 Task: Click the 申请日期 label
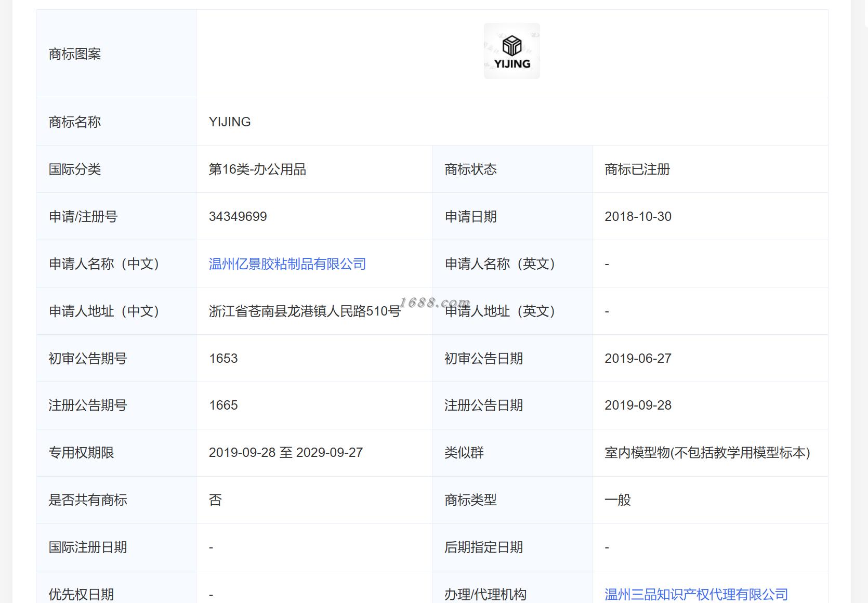pyautogui.click(x=470, y=217)
